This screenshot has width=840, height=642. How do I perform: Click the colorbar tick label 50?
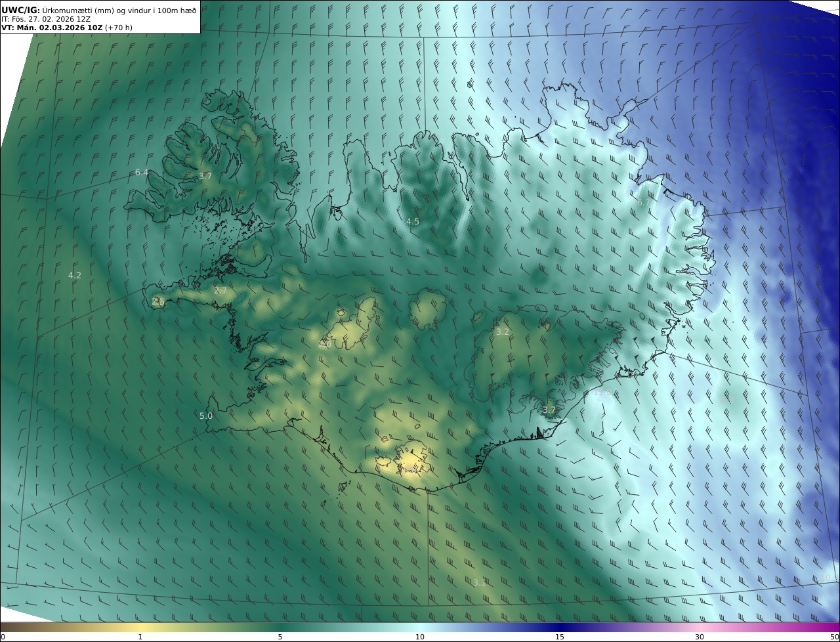(834, 637)
